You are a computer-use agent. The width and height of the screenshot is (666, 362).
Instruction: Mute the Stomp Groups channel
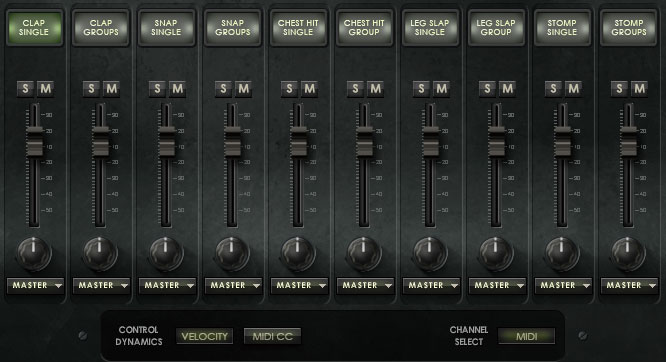click(x=639, y=89)
